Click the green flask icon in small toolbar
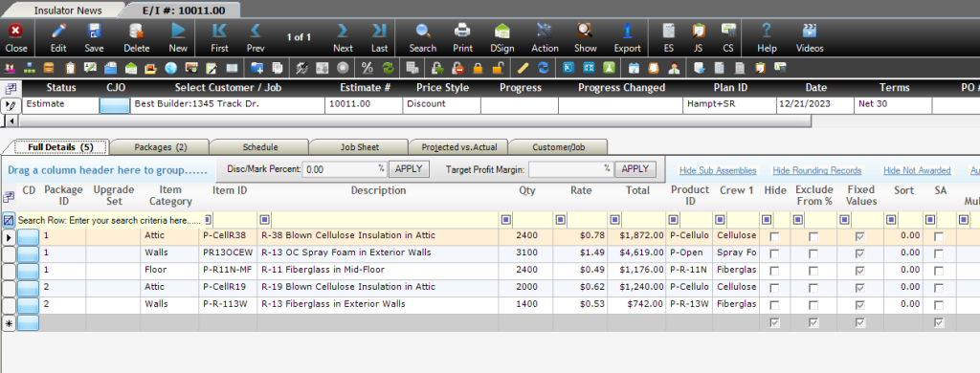This screenshot has height=373, width=980. (x=609, y=68)
